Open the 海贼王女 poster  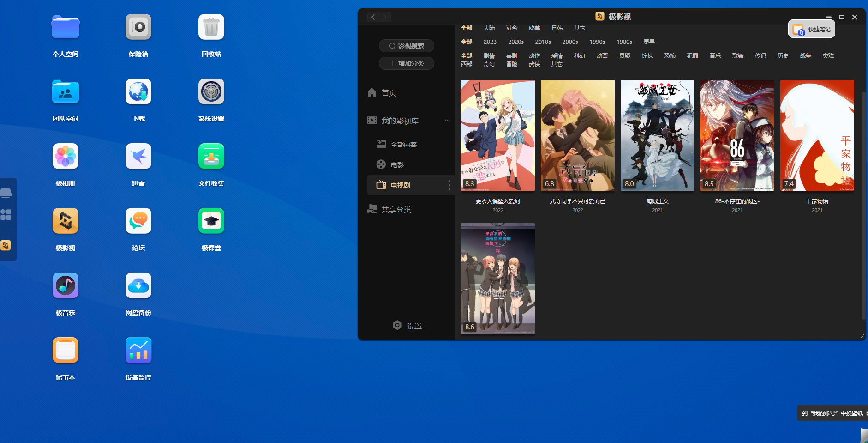(658, 135)
